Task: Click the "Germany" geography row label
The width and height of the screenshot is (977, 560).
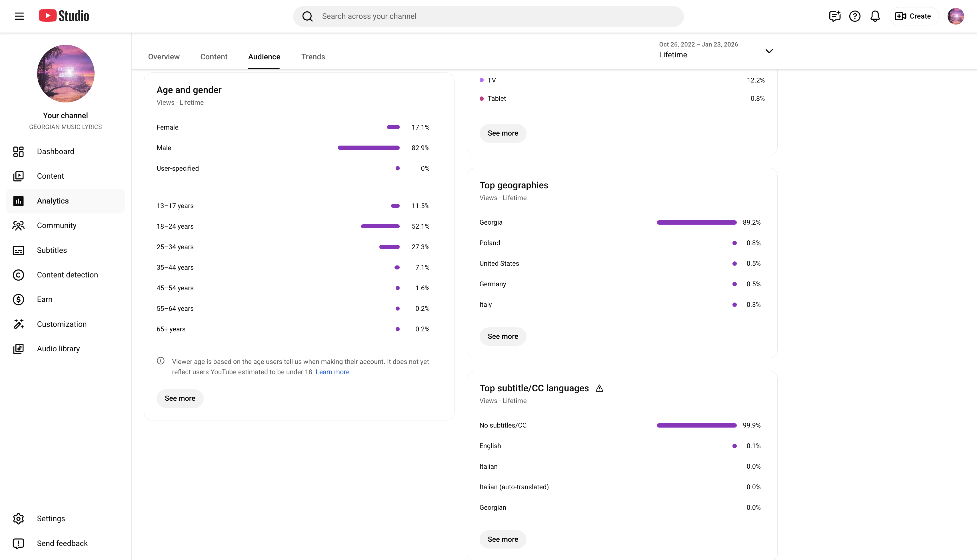Action: pos(493,284)
